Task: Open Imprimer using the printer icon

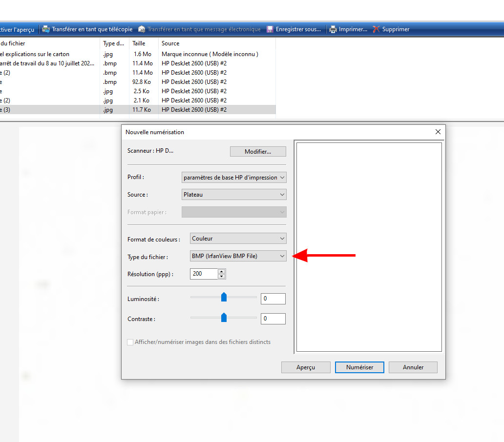Action: coord(333,29)
